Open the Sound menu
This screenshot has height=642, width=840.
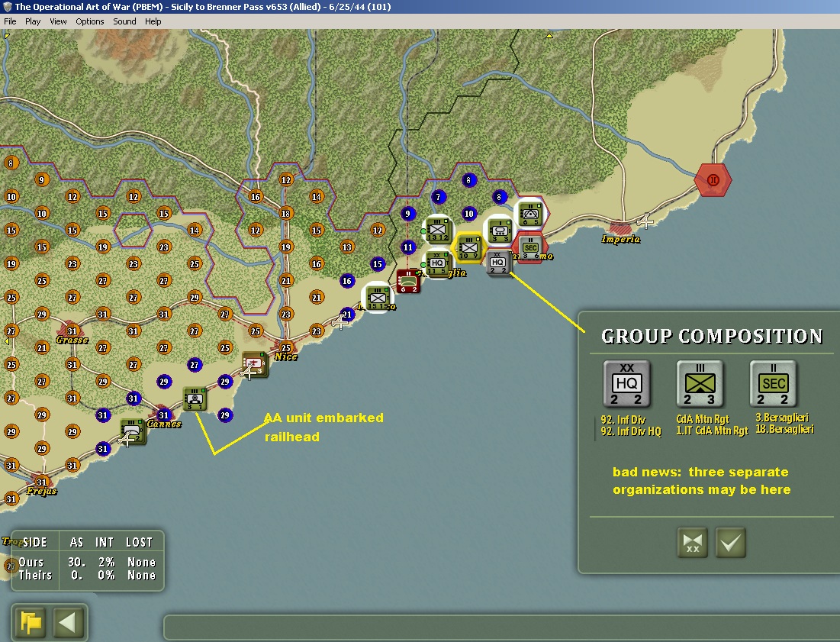[124, 21]
